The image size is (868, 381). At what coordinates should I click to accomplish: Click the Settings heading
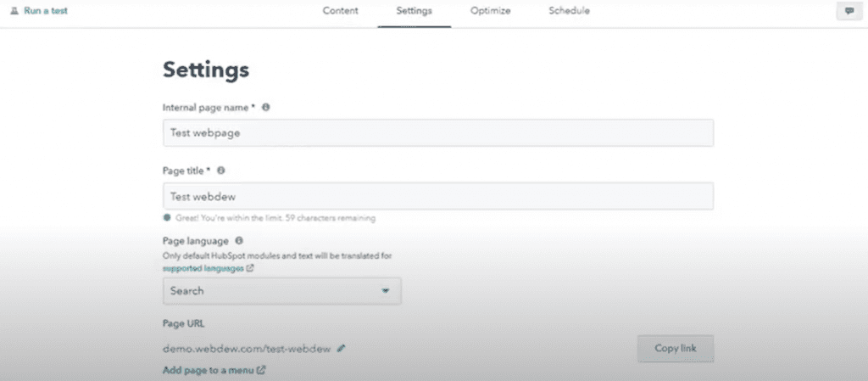pos(206,70)
